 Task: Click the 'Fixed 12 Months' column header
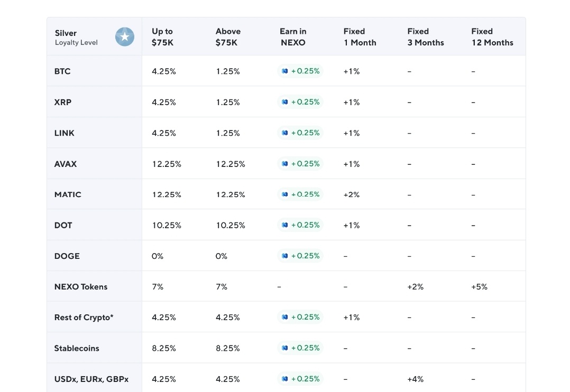(x=493, y=36)
